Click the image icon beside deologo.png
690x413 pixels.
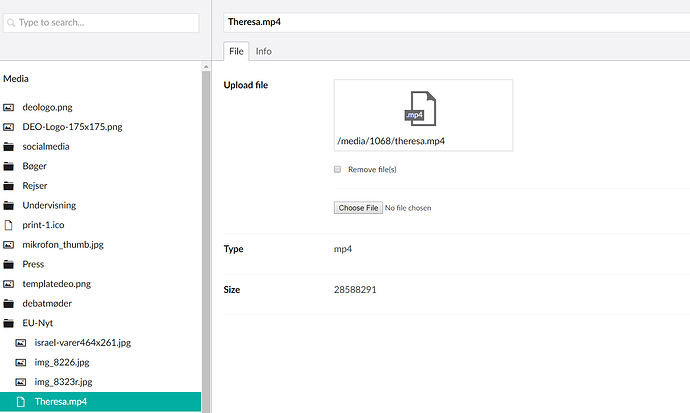8,107
